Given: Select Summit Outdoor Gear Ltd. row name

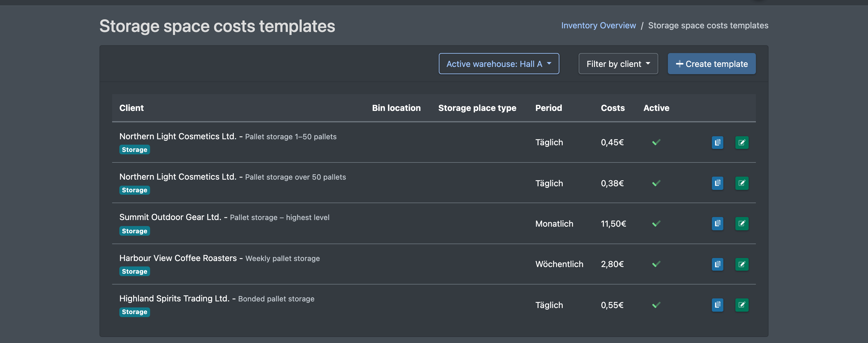Looking at the screenshot, I should (x=170, y=217).
